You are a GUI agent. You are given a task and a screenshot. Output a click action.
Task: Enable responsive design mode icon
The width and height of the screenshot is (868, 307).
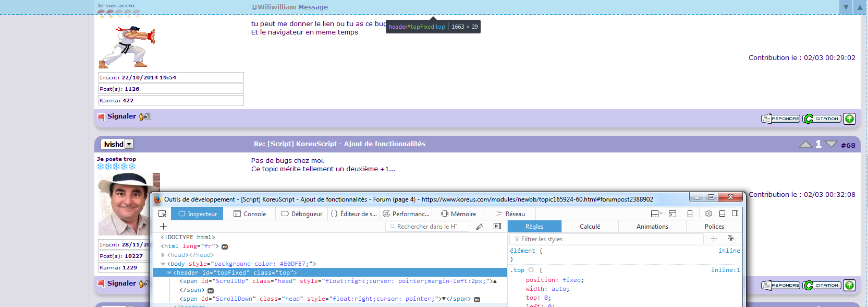690,214
